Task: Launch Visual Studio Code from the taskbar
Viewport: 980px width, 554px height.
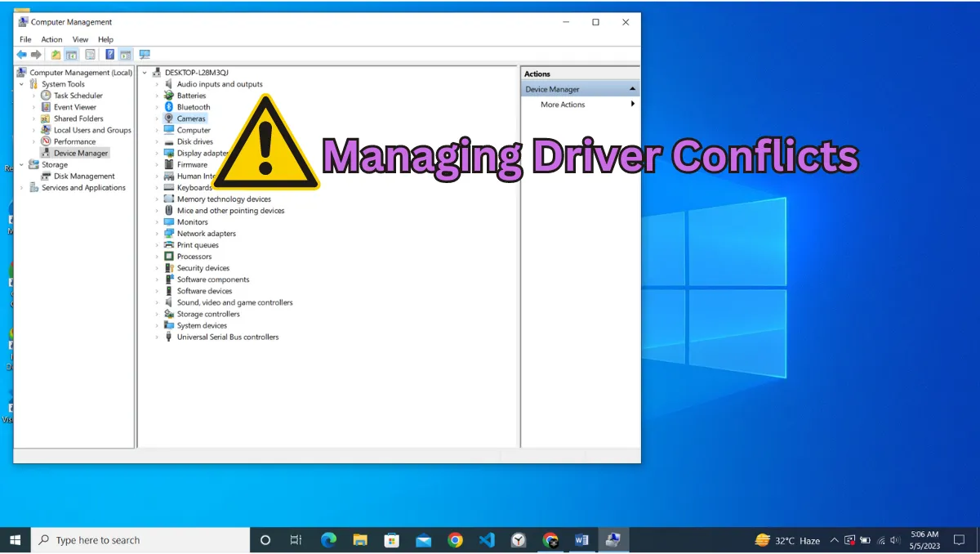Action: coord(487,540)
